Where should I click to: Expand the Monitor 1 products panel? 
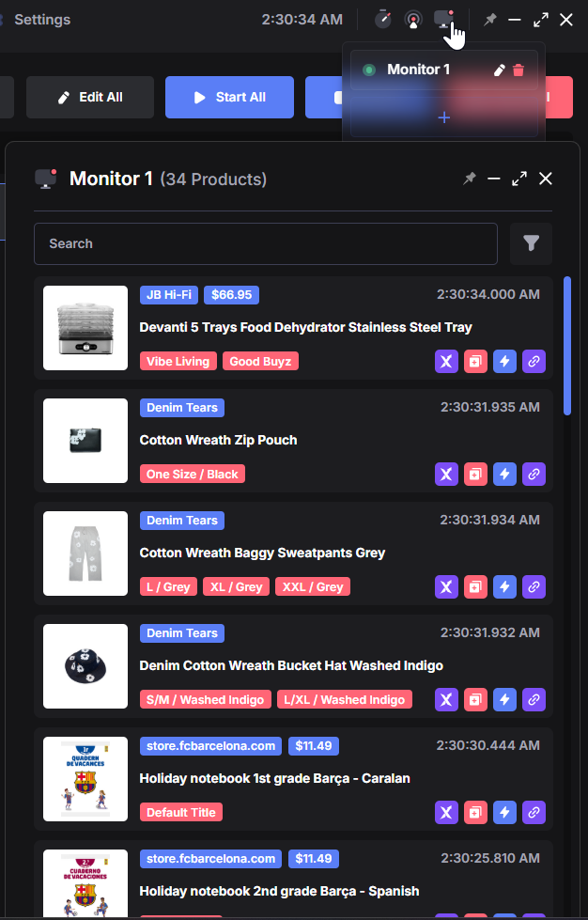(x=519, y=179)
